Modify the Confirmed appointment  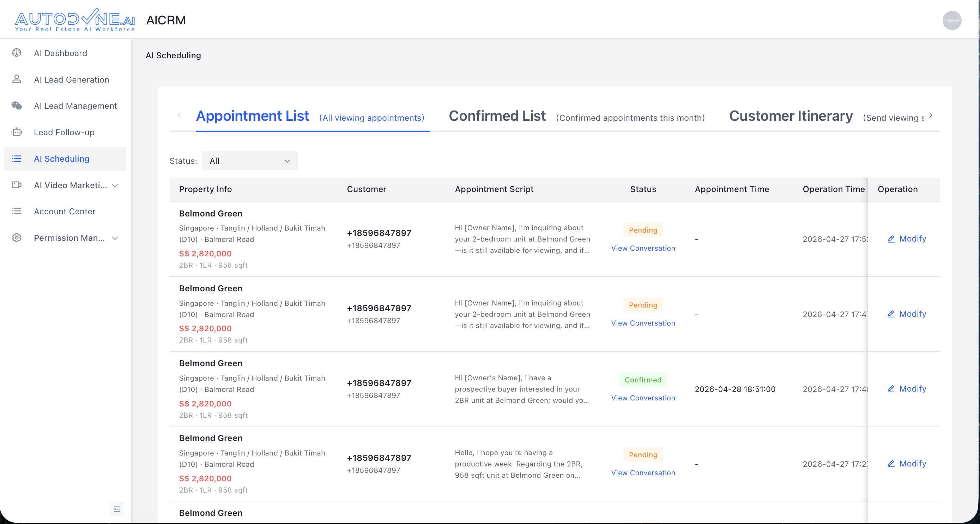point(907,389)
